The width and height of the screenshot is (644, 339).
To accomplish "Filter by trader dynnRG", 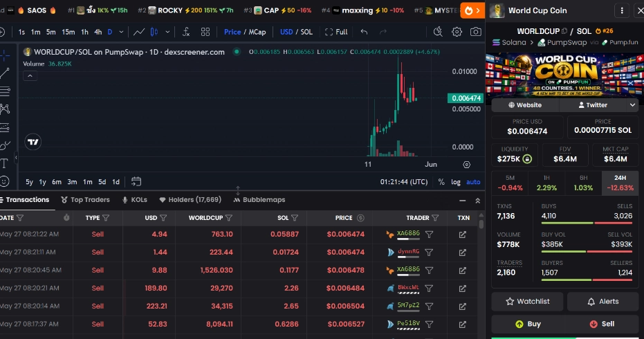I will click(x=429, y=253).
